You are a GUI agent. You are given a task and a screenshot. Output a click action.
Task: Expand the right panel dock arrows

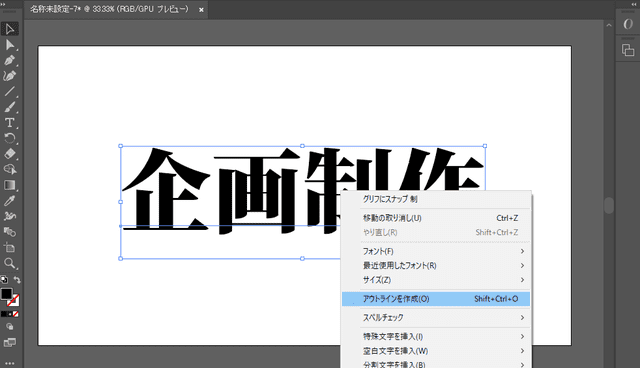(x=633, y=4)
